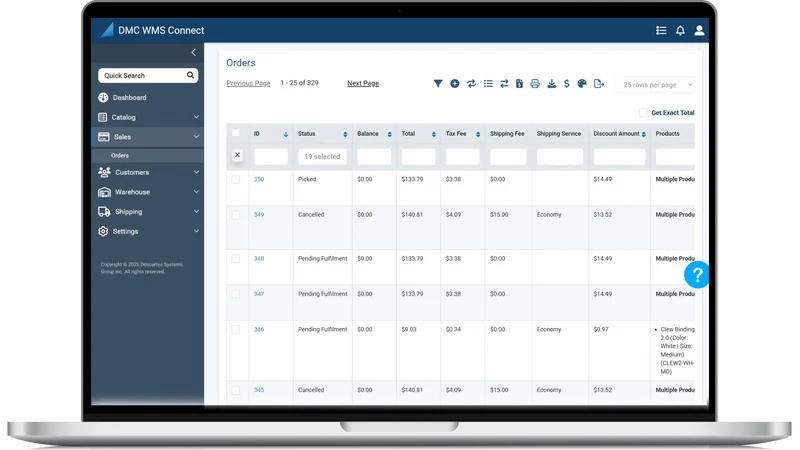
Task: Expand the Warehouse menu chevron
Action: 196,192
